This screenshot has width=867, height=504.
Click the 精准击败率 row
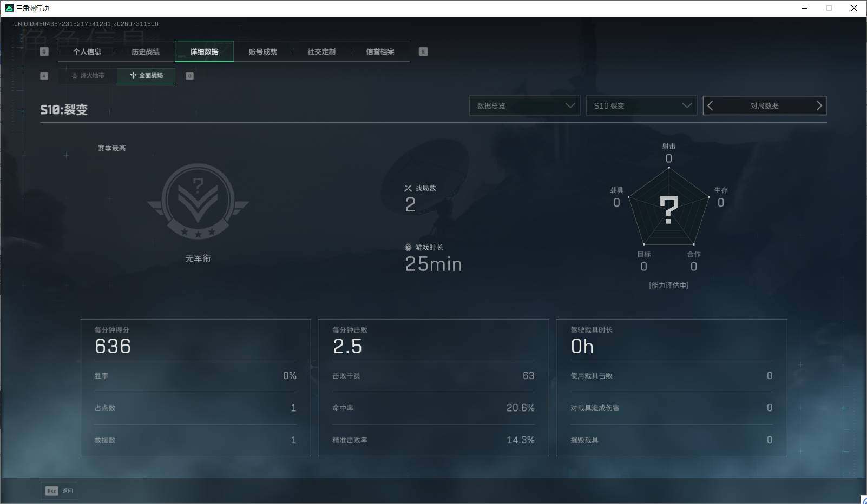[x=433, y=440]
